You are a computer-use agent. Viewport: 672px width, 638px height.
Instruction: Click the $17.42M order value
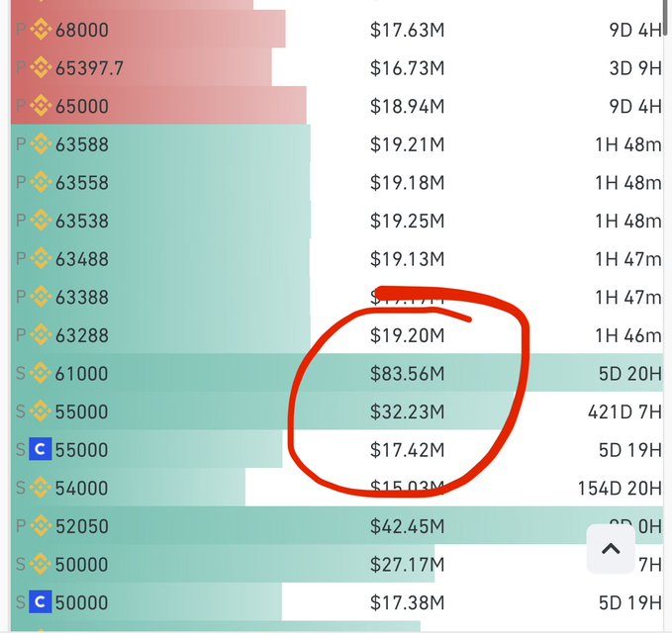tap(407, 449)
